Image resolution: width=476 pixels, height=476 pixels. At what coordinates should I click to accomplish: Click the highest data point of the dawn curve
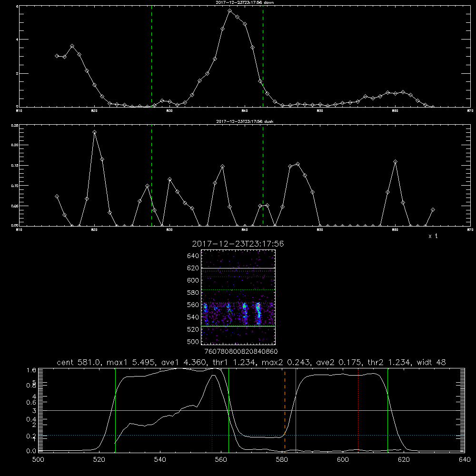click(230, 10)
